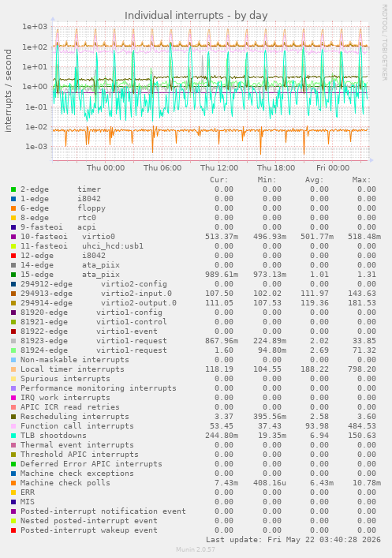
Task: Click the Thu 06:00 time axis label
Action: tap(162, 167)
